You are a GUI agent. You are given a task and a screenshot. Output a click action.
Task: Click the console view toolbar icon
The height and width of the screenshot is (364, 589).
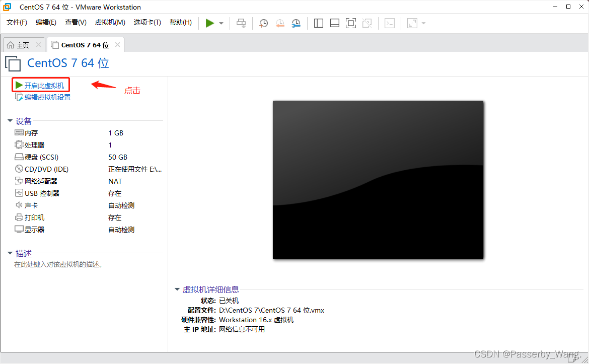click(x=390, y=23)
